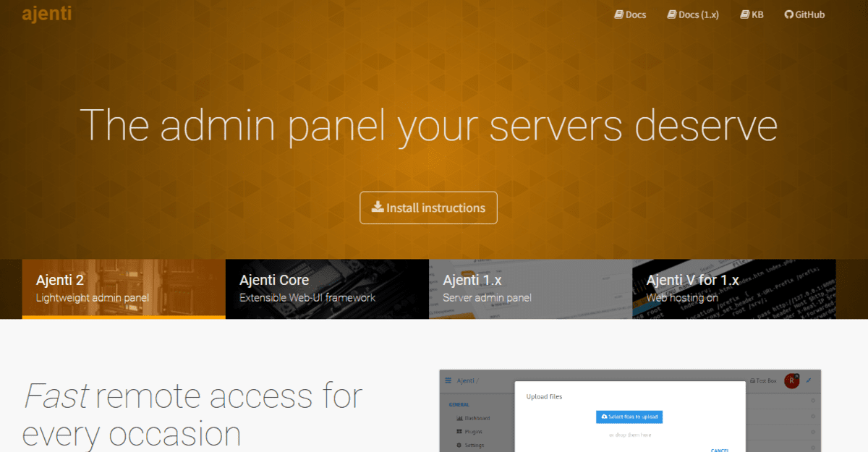Open the Docs link in the top navigation
The width and height of the screenshot is (868, 452).
(630, 14)
